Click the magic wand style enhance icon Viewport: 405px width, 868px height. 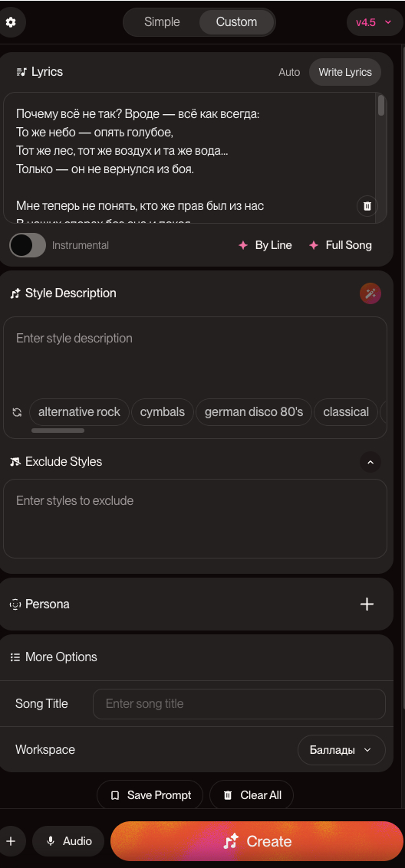point(370,293)
